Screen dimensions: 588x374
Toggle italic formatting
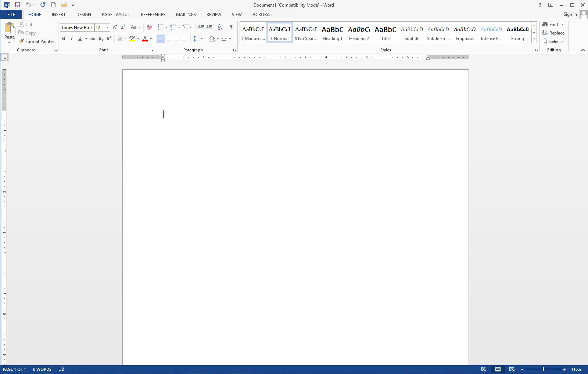tap(72, 38)
